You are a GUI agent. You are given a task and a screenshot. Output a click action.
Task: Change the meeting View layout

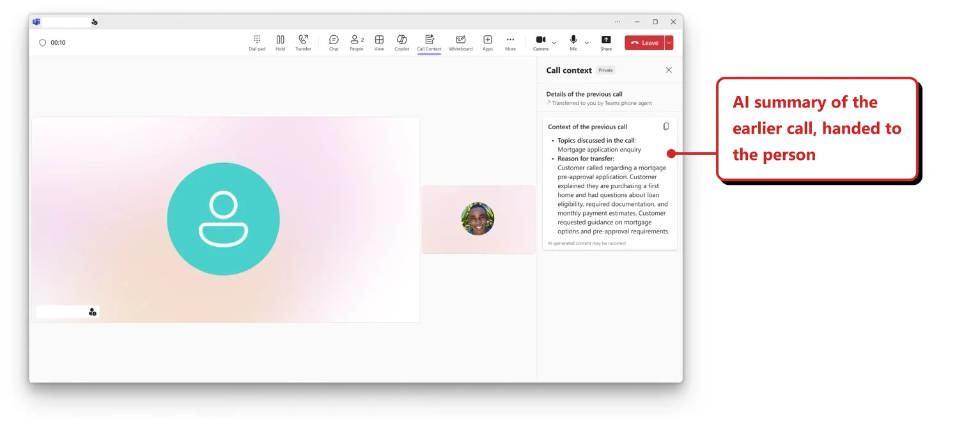point(379,42)
